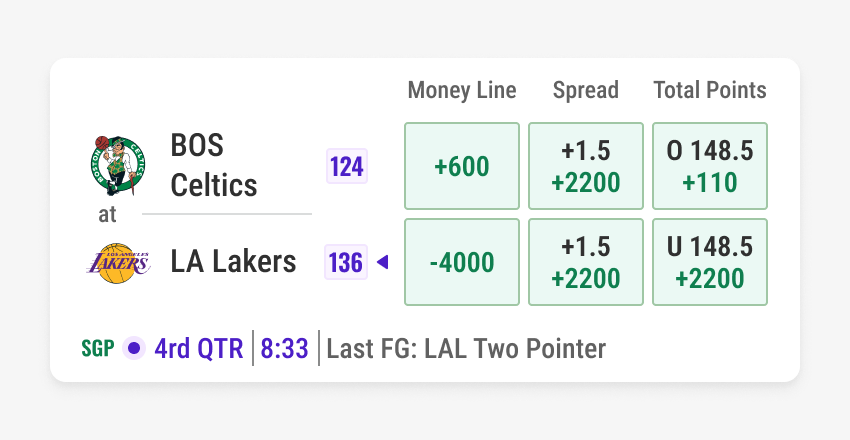The height and width of the screenshot is (440, 850).
Task: Click the Last FG play text
Action: [466, 349]
